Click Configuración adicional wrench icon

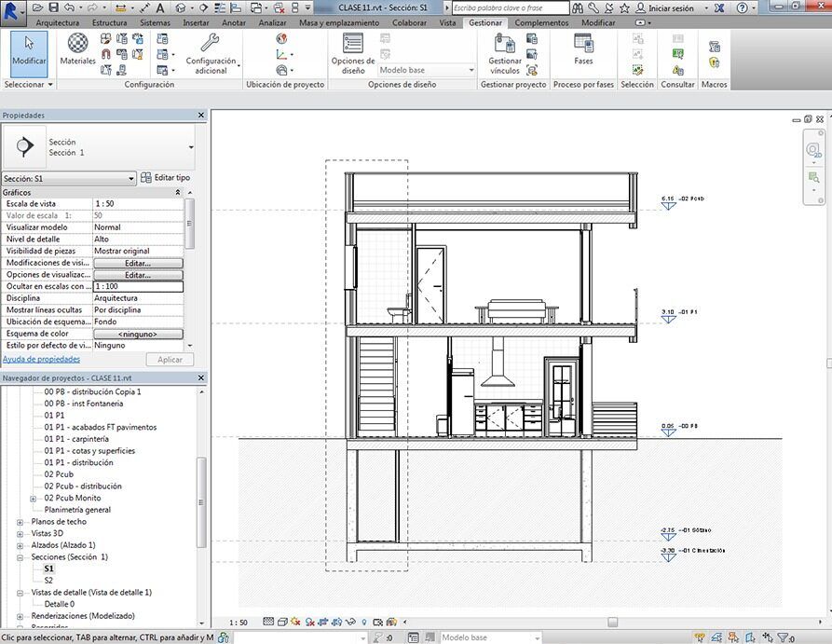[210, 43]
